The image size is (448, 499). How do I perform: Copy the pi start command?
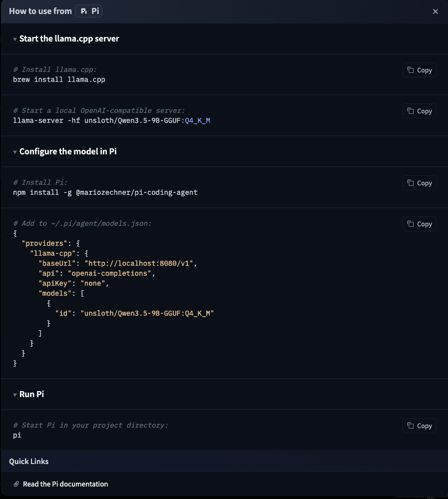point(420,426)
